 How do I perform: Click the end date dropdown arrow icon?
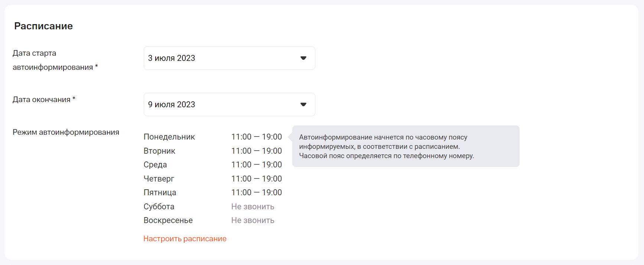point(303,105)
